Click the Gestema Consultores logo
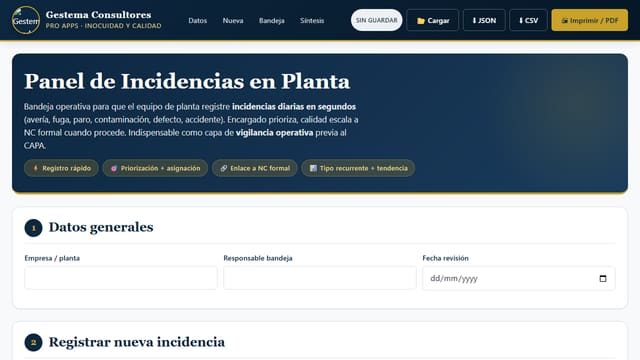Screen dimensions: 640x360 click(26, 20)
